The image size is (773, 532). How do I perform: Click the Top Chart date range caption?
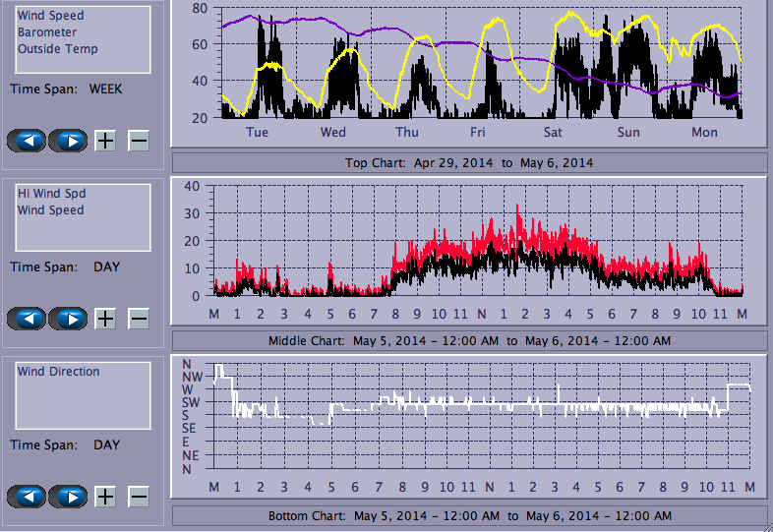pyautogui.click(x=469, y=162)
